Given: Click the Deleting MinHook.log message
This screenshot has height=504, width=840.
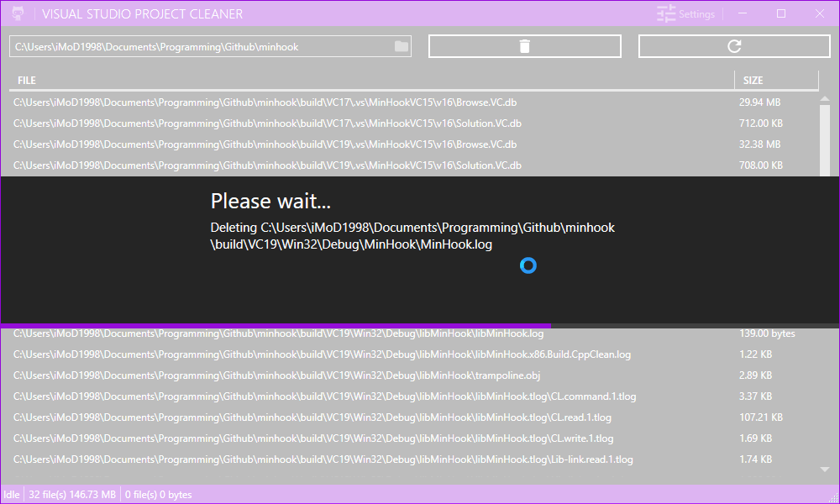Looking at the screenshot, I should [x=412, y=236].
